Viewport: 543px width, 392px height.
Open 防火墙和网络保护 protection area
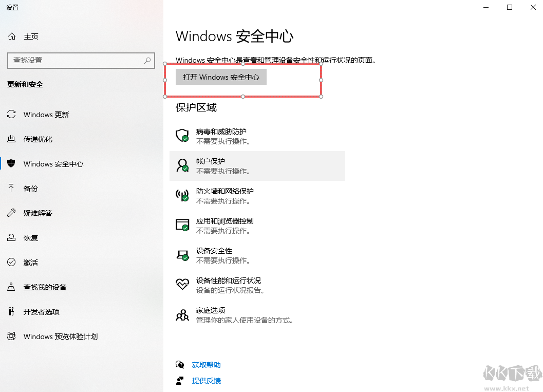tap(257, 196)
